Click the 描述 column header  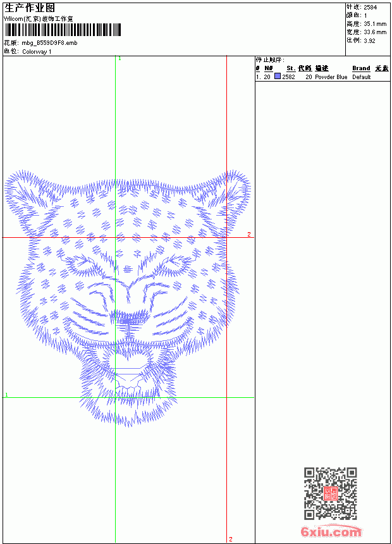pos(322,68)
